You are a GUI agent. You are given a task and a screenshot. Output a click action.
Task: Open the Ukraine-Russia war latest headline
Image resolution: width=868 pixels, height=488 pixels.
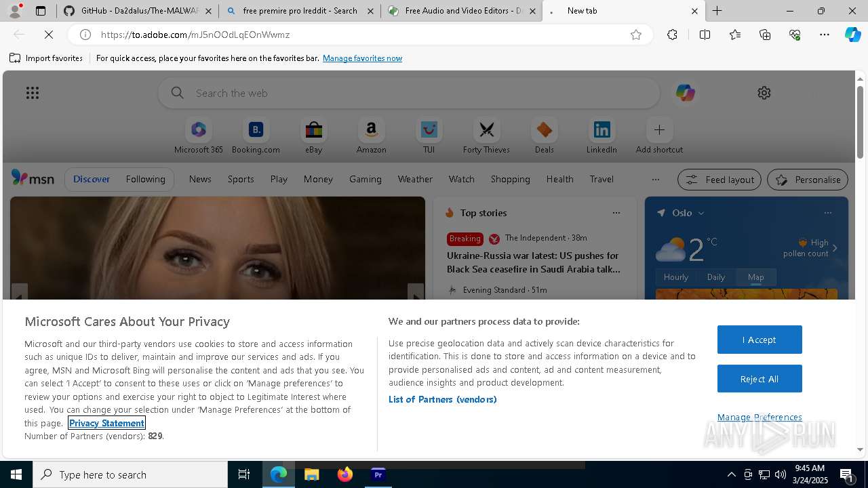point(533,262)
